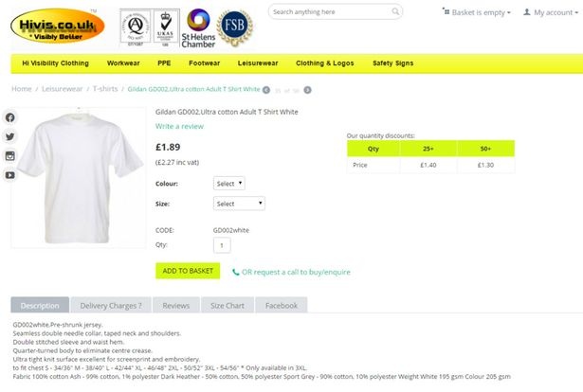
Task: Open the Delivery Charges tab
Action: (111, 306)
